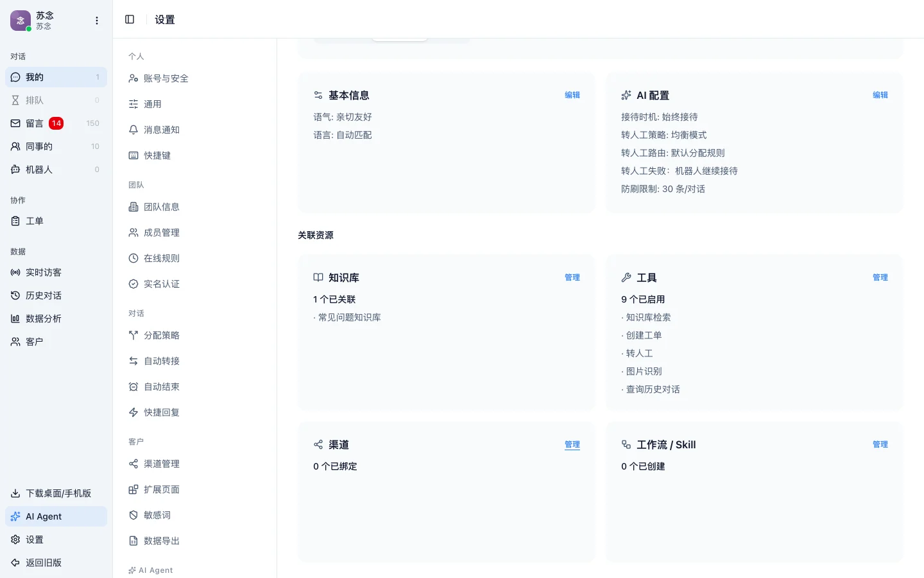The image size is (924, 578).
Task: Click the 快捷回复 lightning icon
Action: point(133,412)
